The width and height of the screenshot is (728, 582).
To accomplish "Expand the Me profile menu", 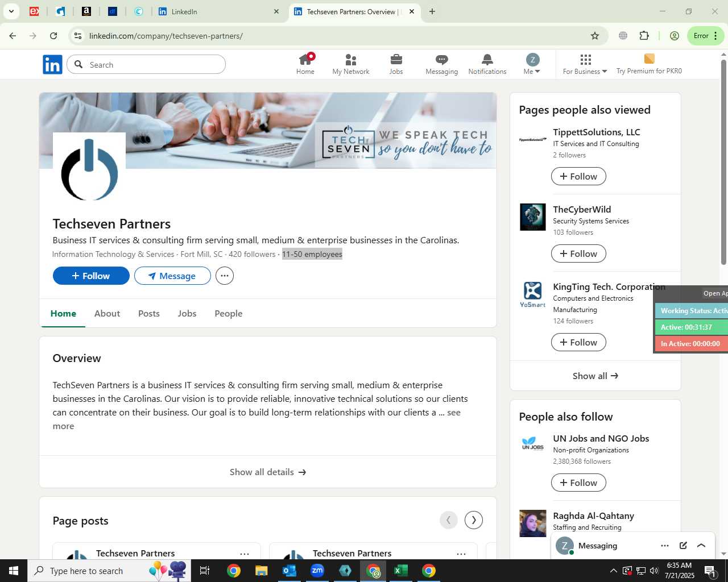I will click(x=532, y=64).
